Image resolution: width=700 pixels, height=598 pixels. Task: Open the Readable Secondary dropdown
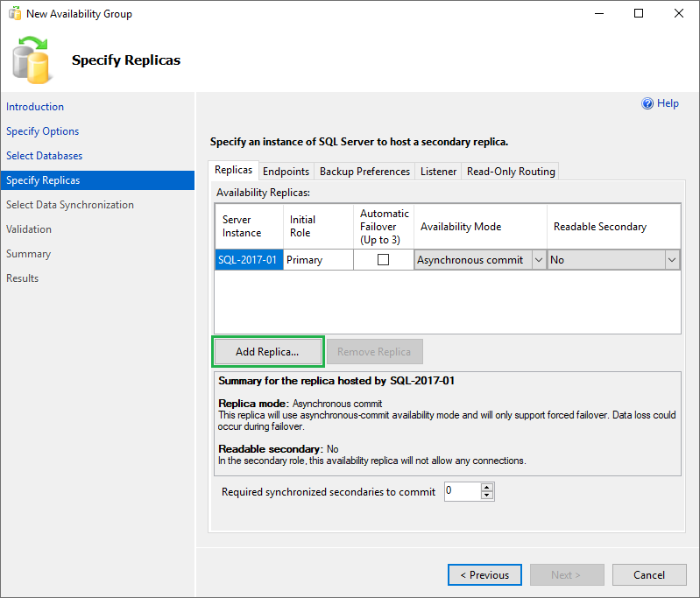coord(671,260)
